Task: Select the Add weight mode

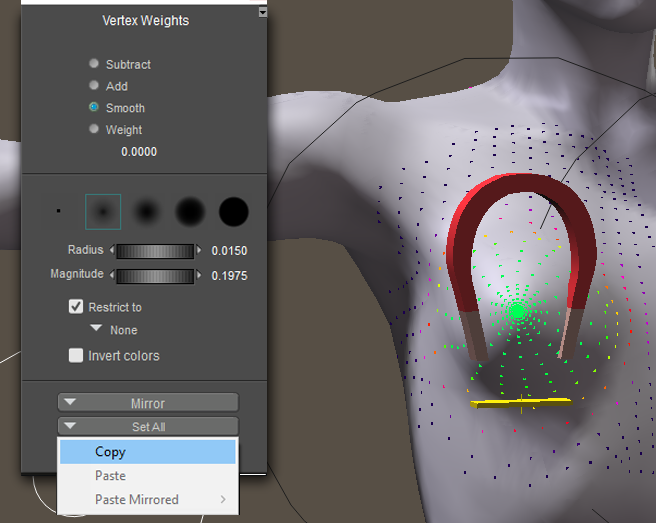Action: [94, 86]
